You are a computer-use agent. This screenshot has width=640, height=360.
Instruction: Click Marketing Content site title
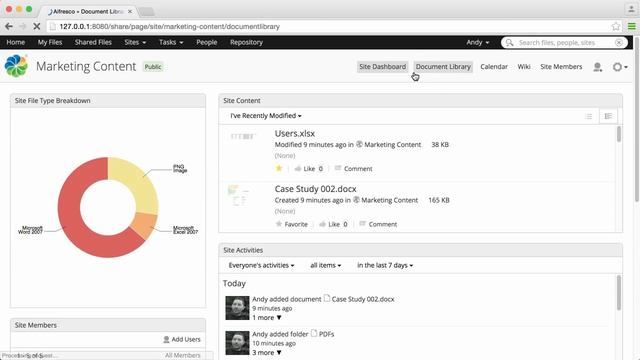pos(86,66)
